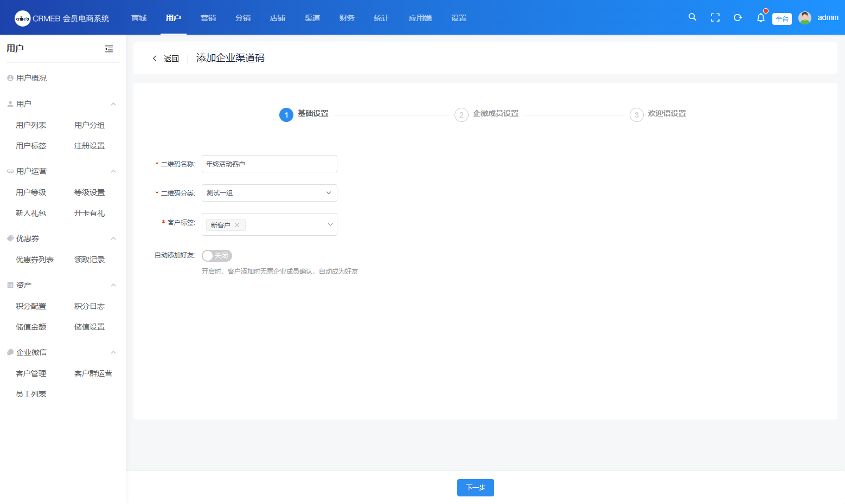Screen dimensions: 845x504
Task: Click the admin avatar image
Action: (805, 18)
